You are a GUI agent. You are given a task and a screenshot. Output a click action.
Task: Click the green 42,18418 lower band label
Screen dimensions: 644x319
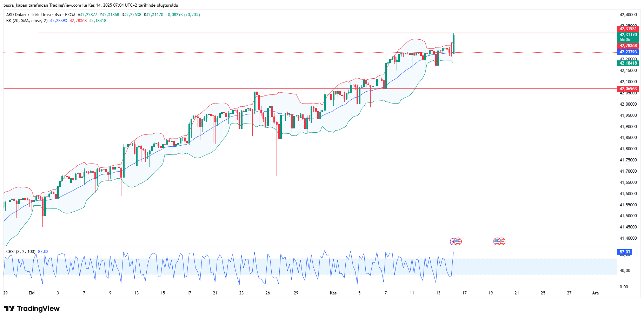point(628,63)
